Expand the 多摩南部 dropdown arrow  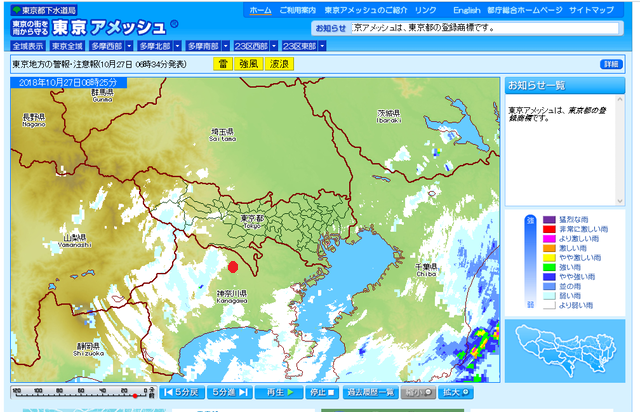point(226,46)
